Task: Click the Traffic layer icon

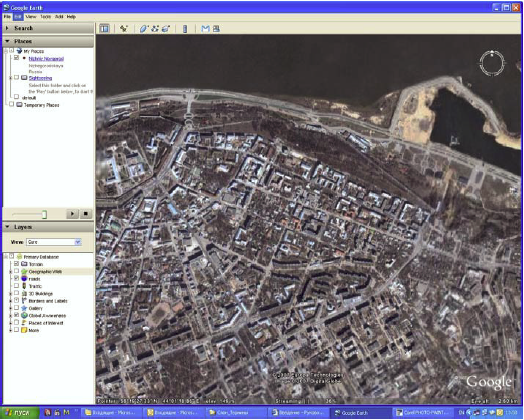Action: (x=24, y=286)
